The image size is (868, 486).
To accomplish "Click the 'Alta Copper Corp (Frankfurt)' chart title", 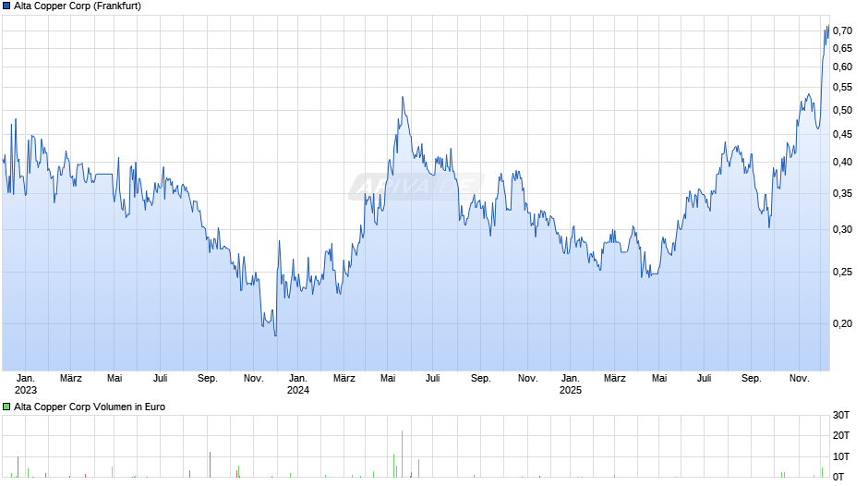I will click(x=78, y=6).
